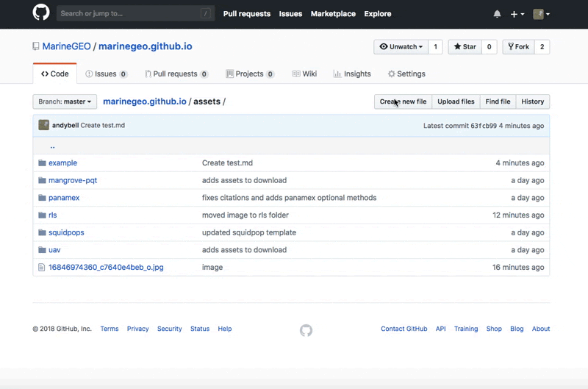Open the plus create-new menu
The height and width of the screenshot is (389, 588).
coord(517,14)
